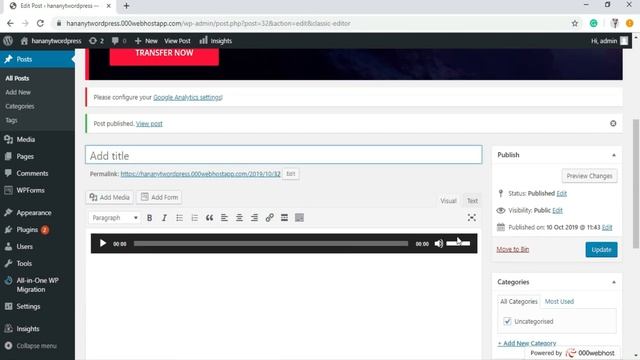Edit the post Visibility
The width and height of the screenshot is (640, 360).
558,211
